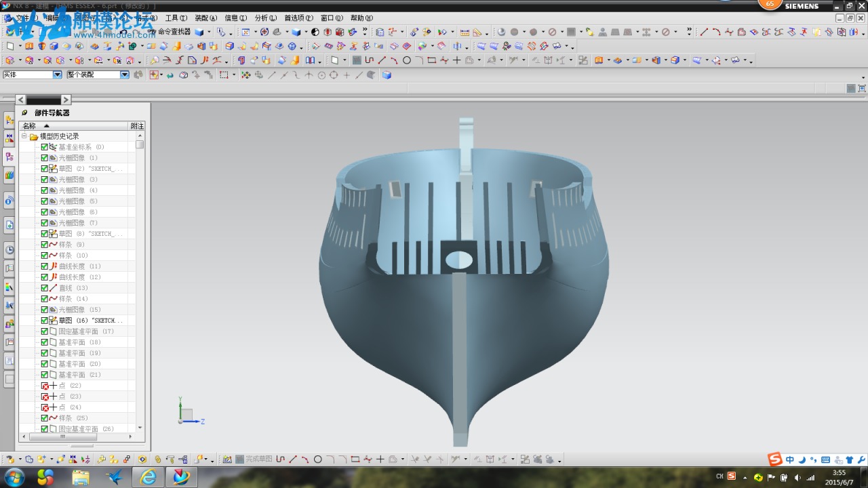Toggle checkbox for 直线 (13)
The image size is (868, 488).
[x=45, y=288]
